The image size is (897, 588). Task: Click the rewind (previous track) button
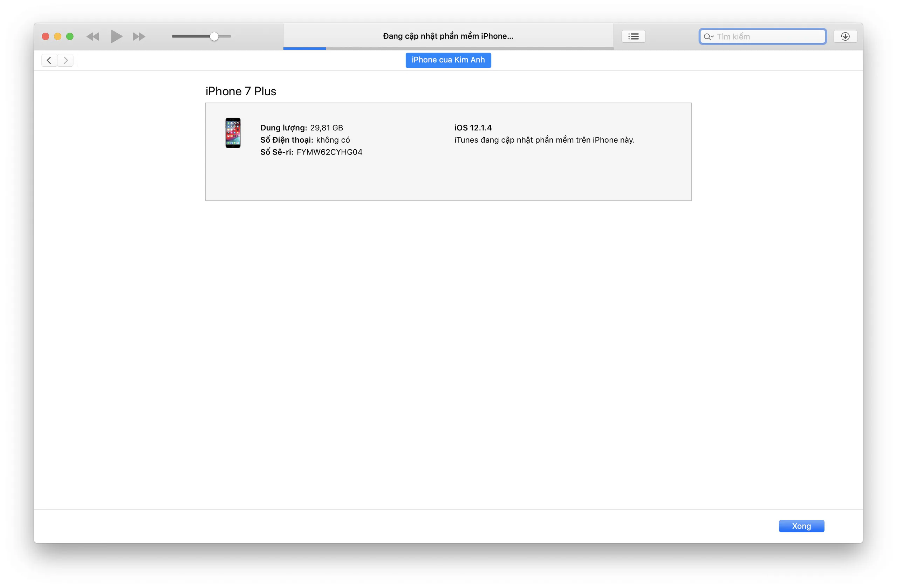point(93,36)
